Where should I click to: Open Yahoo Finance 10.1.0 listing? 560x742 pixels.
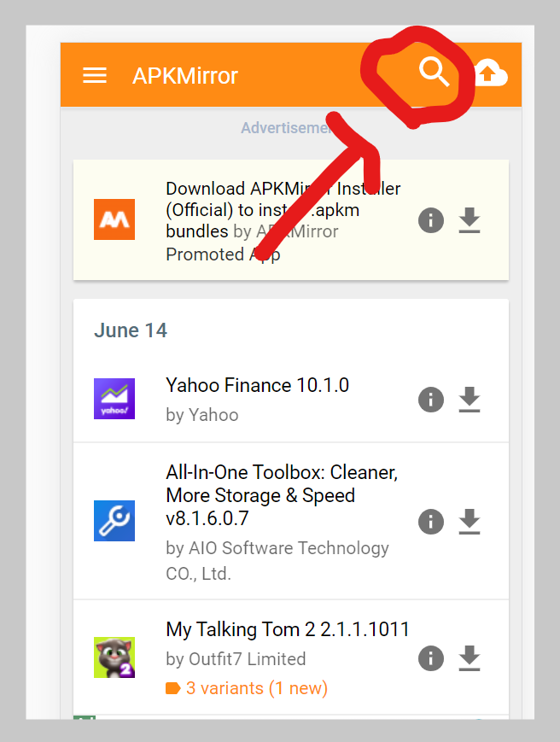(257, 385)
